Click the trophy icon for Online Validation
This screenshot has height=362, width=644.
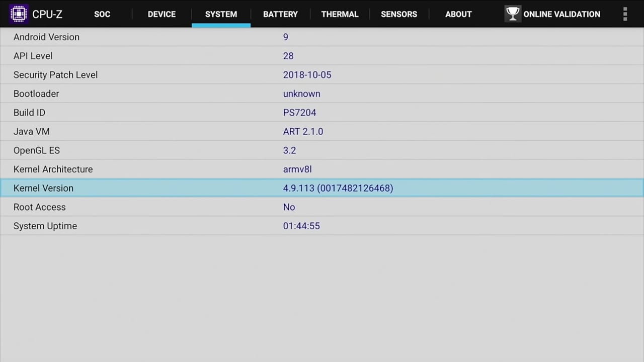[513, 14]
